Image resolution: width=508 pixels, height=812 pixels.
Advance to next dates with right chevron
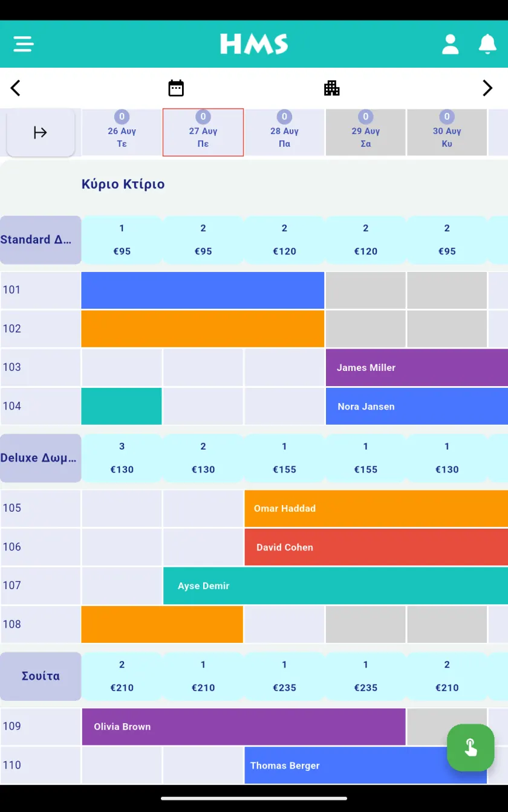[x=487, y=88]
